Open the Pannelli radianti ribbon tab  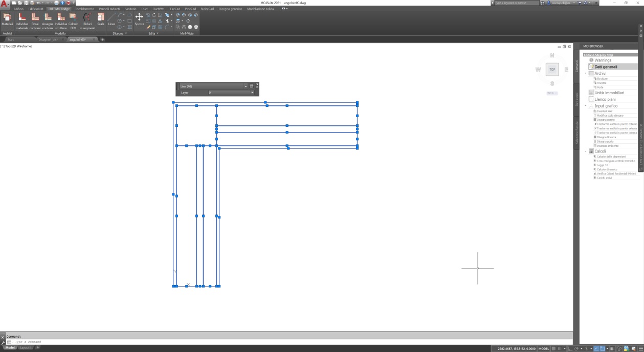click(109, 9)
